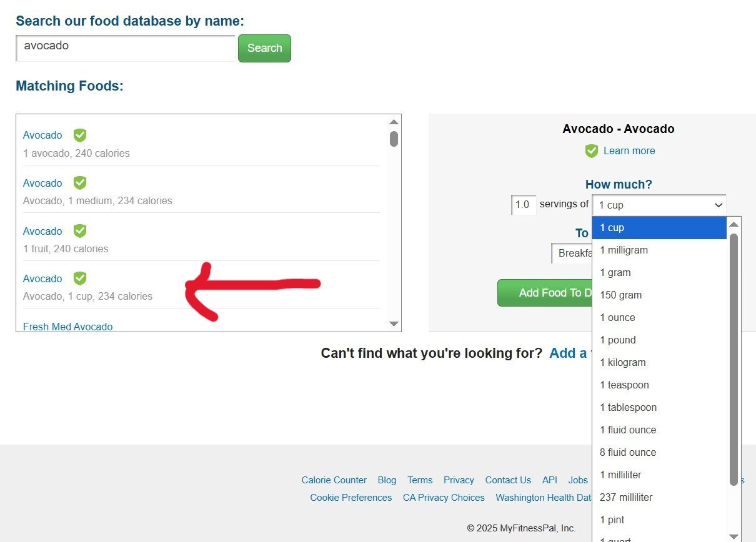The width and height of the screenshot is (756, 542).
Task: Click verified checkmark beside 1 fruit, 240 calories
Action: [x=80, y=231]
